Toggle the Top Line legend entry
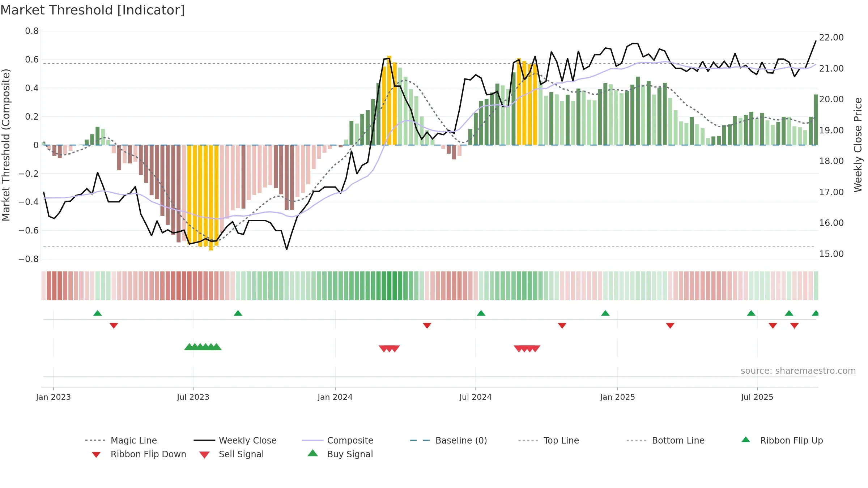 coord(548,440)
